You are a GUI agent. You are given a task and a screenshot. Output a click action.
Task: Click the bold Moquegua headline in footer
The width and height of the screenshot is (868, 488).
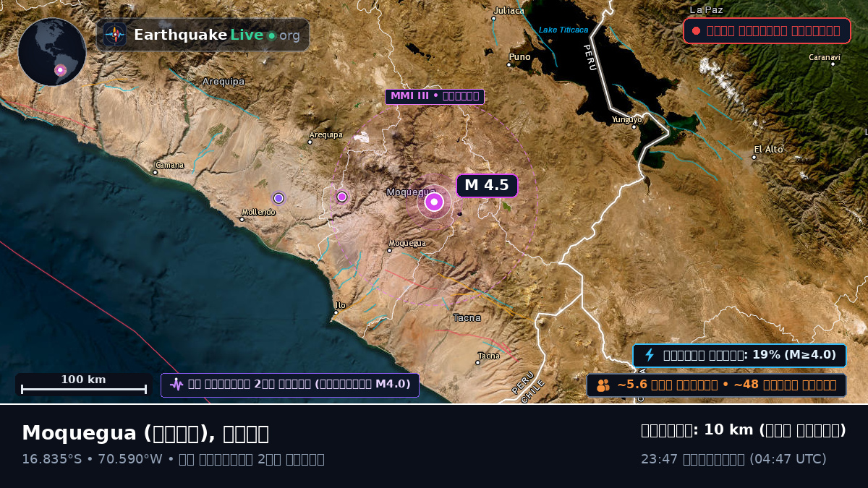(x=145, y=433)
